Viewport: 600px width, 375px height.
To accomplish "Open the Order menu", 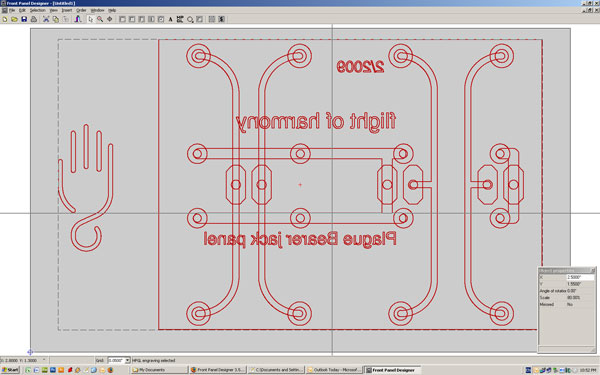I will (x=81, y=10).
